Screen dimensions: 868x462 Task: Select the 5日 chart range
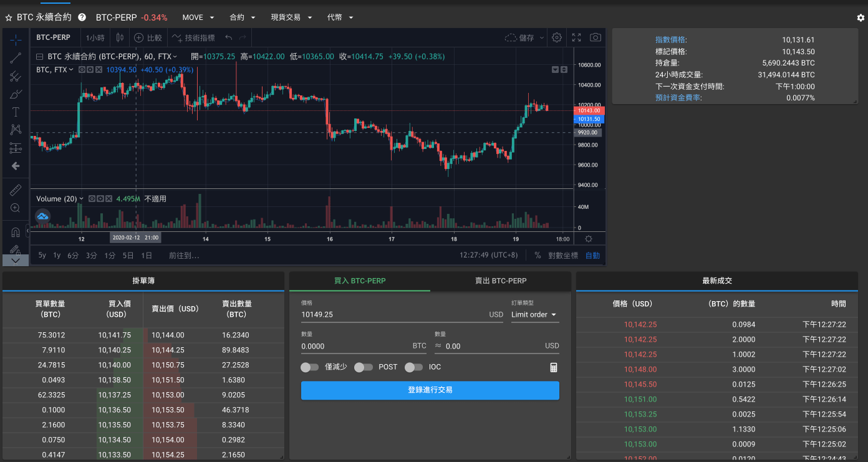(128, 256)
